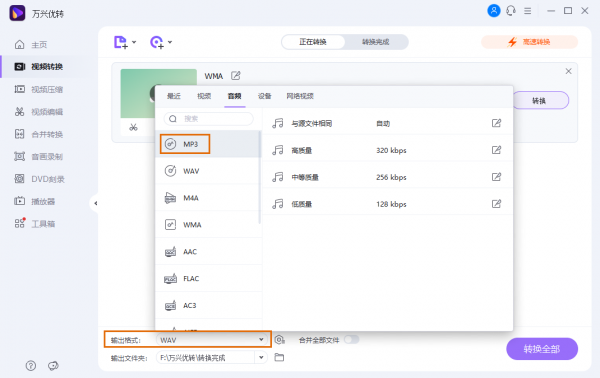Edit the 256 kbps preset settings
Viewport: 600px width, 378px height.
point(496,177)
